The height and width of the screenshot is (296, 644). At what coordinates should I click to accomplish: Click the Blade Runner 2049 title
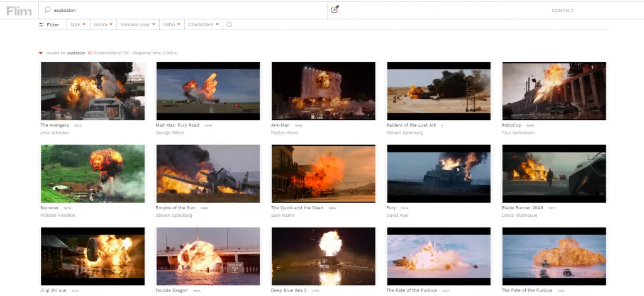[x=523, y=208]
